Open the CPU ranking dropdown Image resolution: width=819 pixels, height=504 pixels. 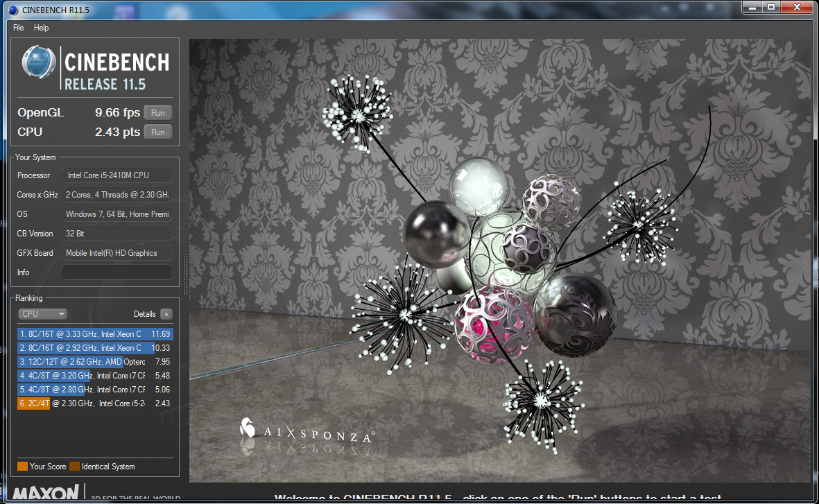(42, 314)
